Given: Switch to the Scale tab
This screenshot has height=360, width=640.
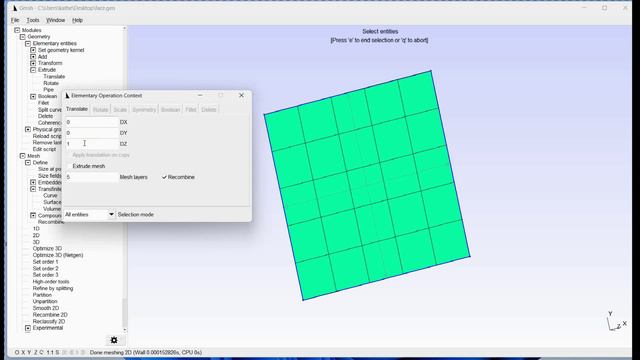Looking at the screenshot, I should point(120,109).
